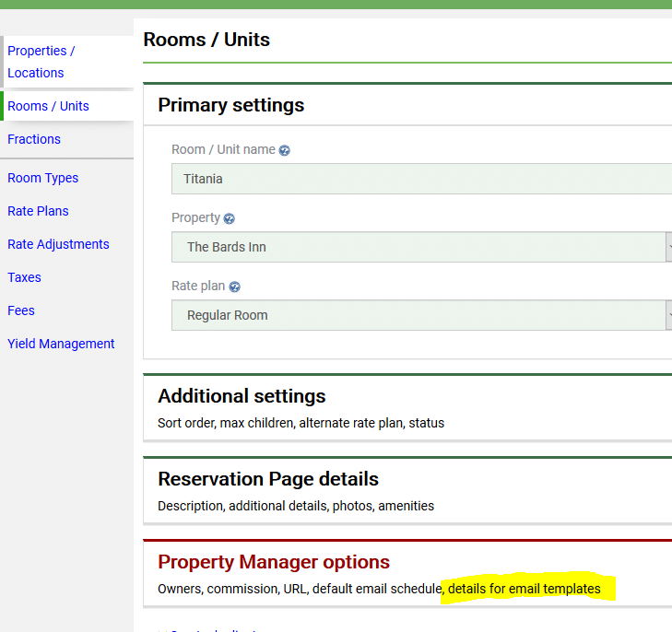Select Rooms / Units in the sidebar

(x=48, y=106)
